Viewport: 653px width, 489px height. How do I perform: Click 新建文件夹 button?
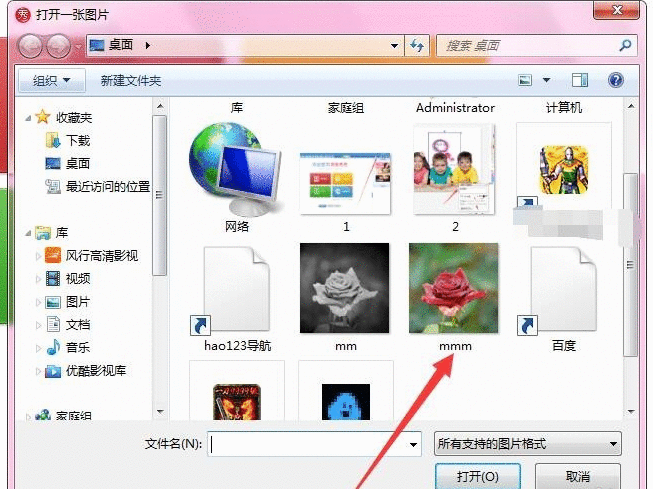[x=131, y=80]
